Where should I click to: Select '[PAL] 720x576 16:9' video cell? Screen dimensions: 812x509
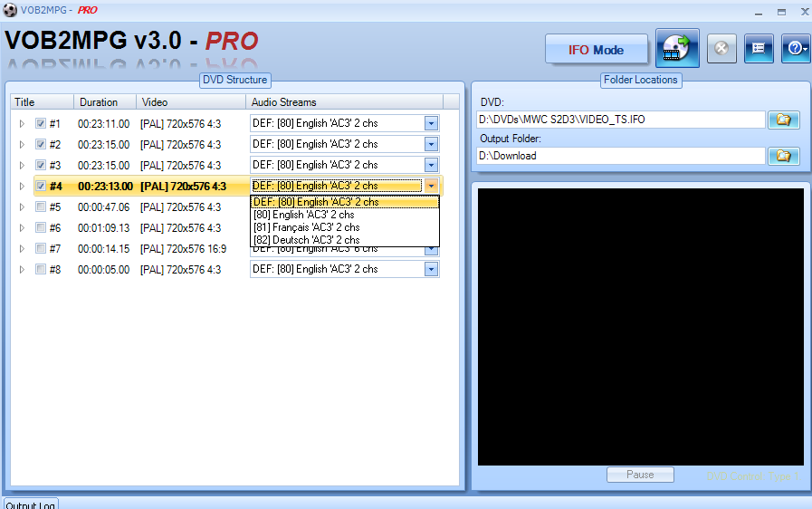point(184,249)
